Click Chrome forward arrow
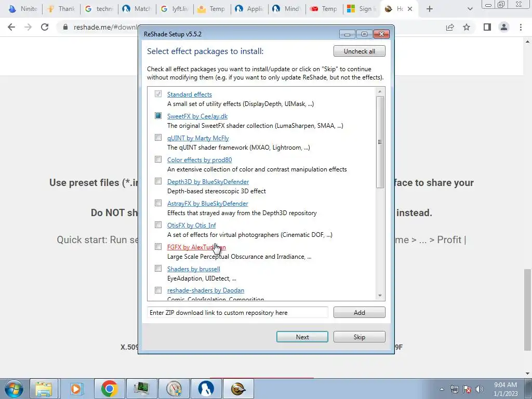Screen dimensions: 532x399 [28, 27]
